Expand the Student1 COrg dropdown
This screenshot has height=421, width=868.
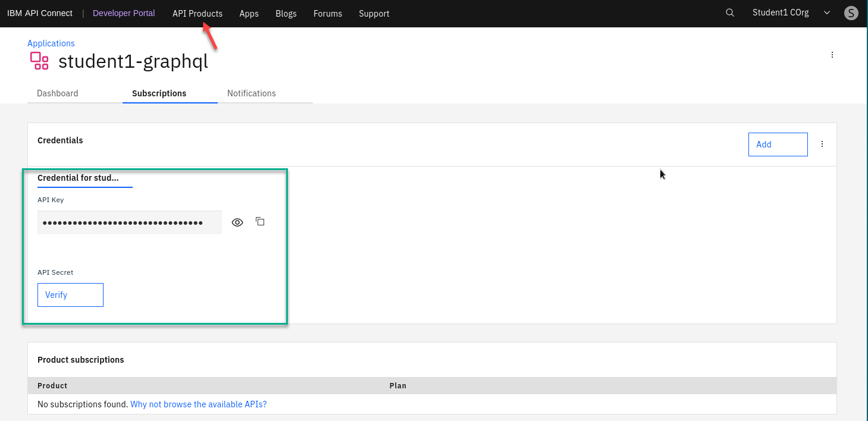826,13
